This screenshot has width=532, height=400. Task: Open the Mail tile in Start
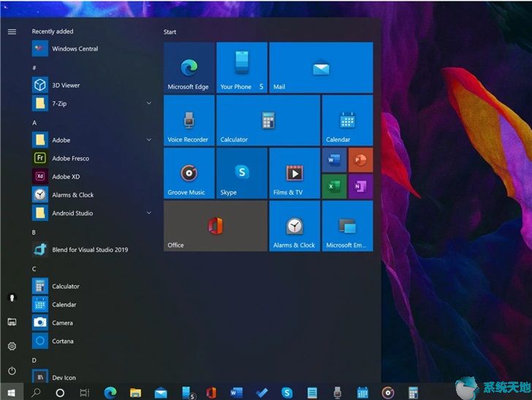coord(321,67)
